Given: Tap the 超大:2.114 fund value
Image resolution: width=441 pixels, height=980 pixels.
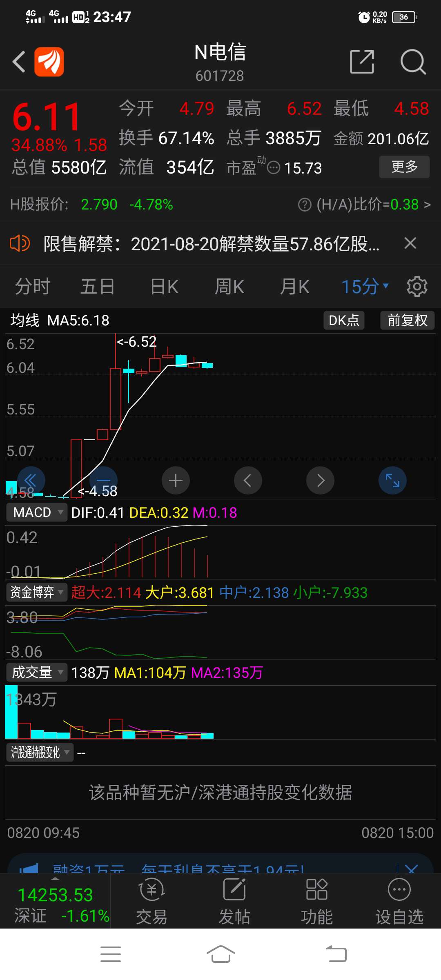Looking at the screenshot, I should pos(106,592).
